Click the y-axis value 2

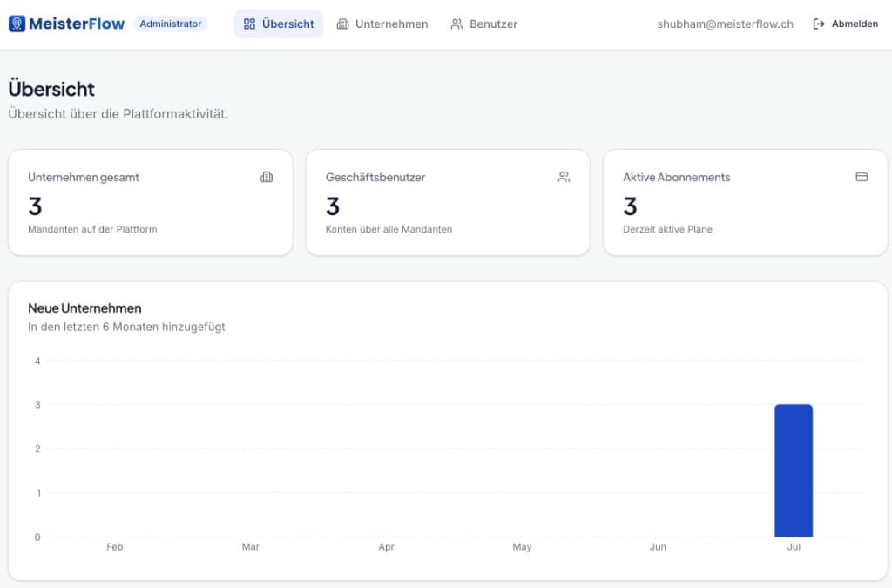(x=37, y=449)
